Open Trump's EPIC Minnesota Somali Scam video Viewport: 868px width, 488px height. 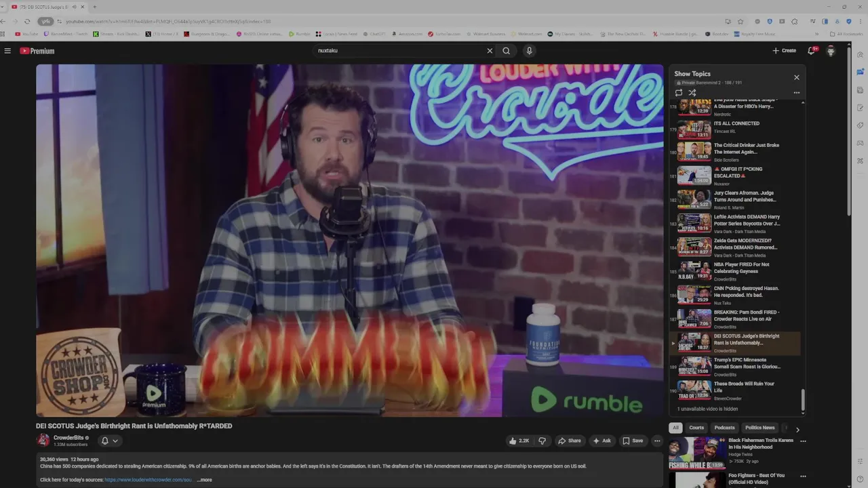736,366
